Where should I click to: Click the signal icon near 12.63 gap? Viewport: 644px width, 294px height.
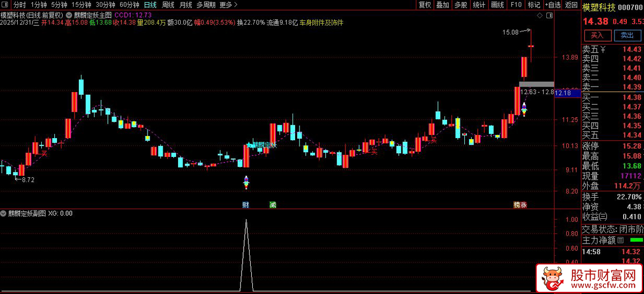524,110
